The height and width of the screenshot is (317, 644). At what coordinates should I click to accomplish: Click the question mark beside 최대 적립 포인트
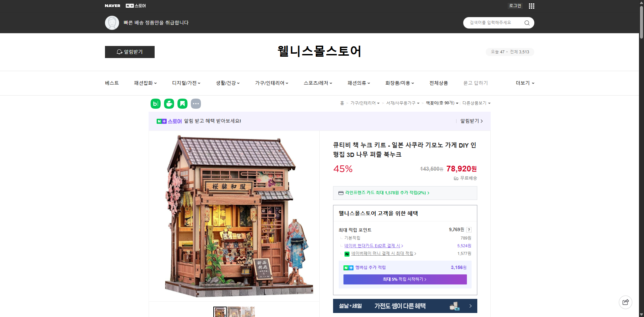[469, 230]
